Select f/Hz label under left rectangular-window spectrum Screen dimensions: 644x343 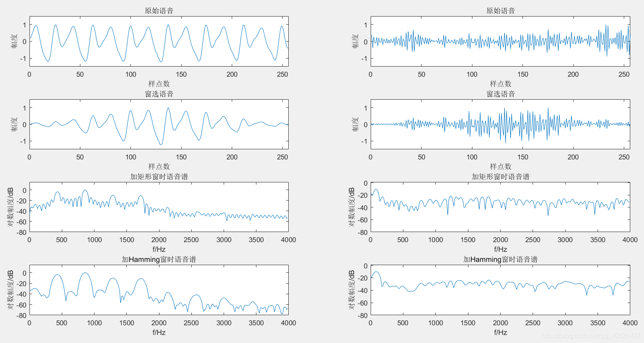point(159,249)
